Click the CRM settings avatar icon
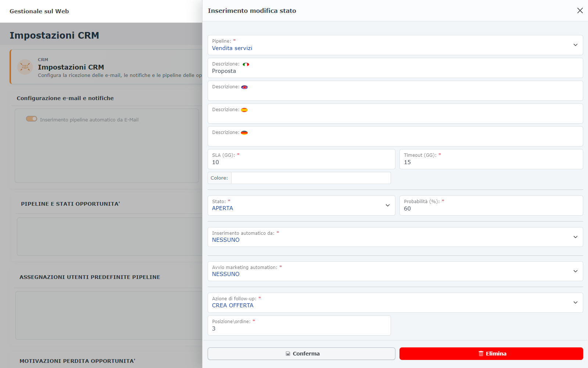The image size is (588, 368). (x=25, y=67)
